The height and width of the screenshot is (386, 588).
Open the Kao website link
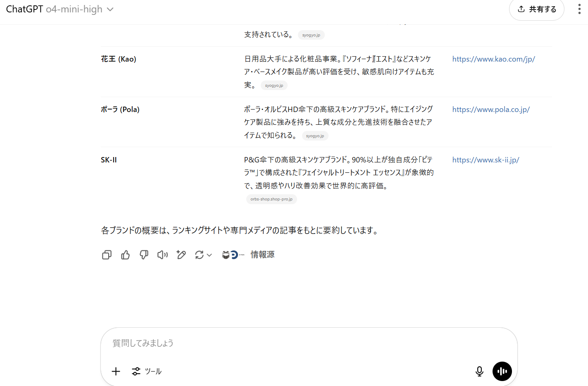(x=494, y=59)
